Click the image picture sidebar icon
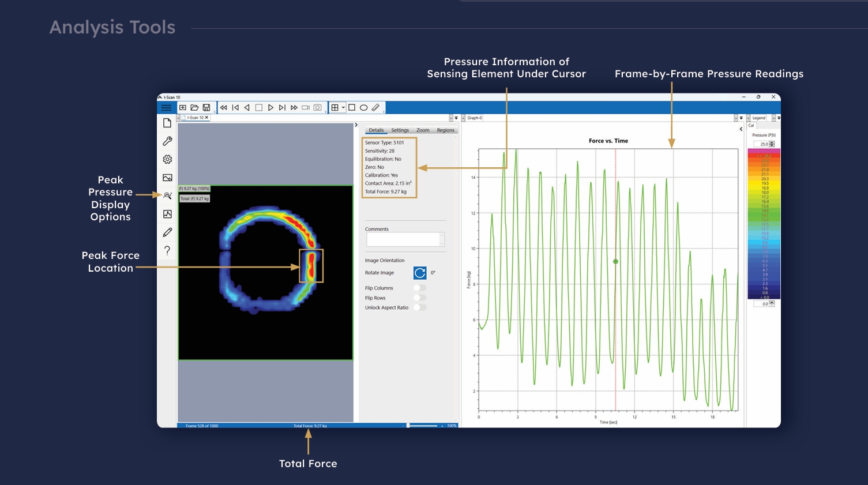The image size is (868, 485). coord(167,178)
